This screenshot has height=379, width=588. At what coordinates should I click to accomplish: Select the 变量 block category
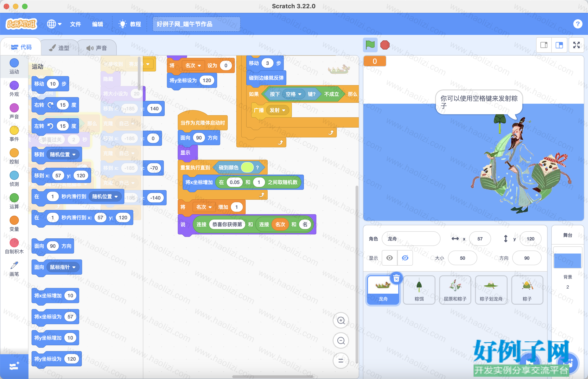tap(14, 224)
